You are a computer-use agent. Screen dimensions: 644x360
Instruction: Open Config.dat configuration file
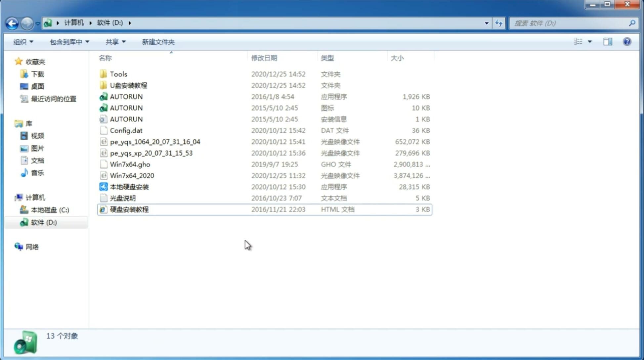pos(126,130)
